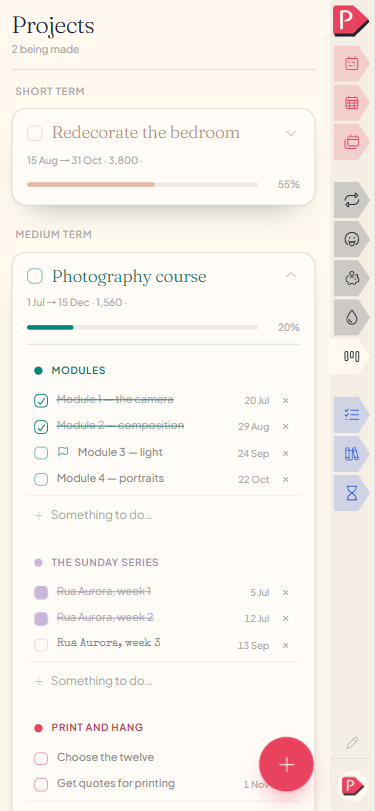Click THE SUNDAY SERIES section heading
This screenshot has width=375, height=811.
coord(105,563)
